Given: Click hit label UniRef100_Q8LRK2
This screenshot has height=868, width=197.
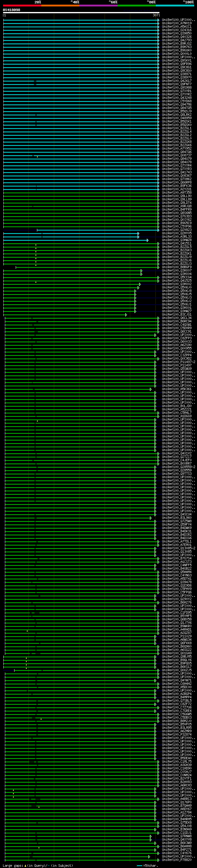Looking at the screenshot, I should pos(177,115).
